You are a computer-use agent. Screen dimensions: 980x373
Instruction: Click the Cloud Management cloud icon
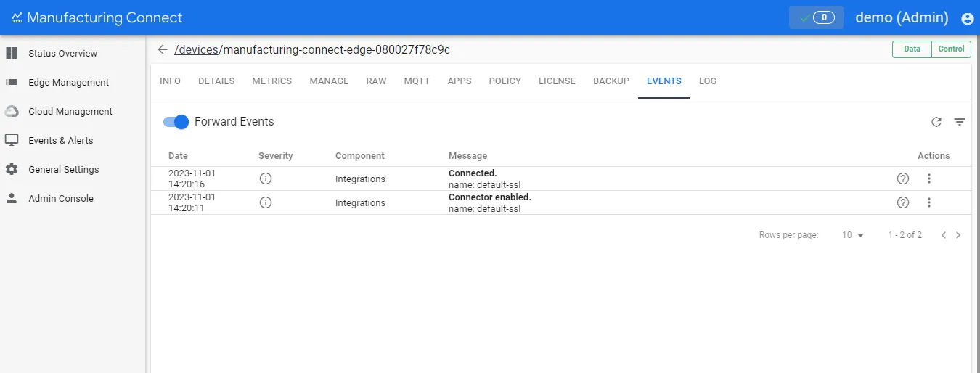[x=12, y=111]
